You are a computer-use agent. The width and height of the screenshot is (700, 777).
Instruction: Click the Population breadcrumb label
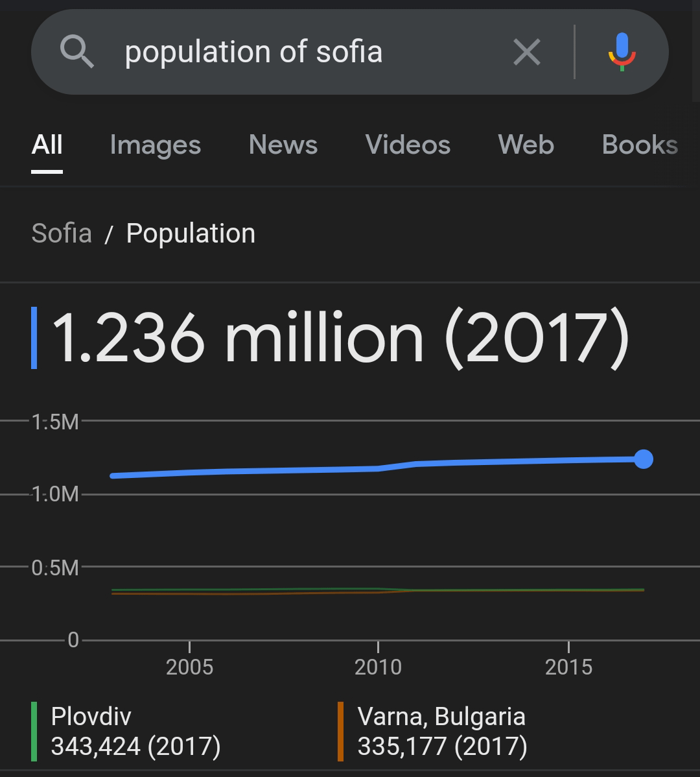tap(191, 233)
